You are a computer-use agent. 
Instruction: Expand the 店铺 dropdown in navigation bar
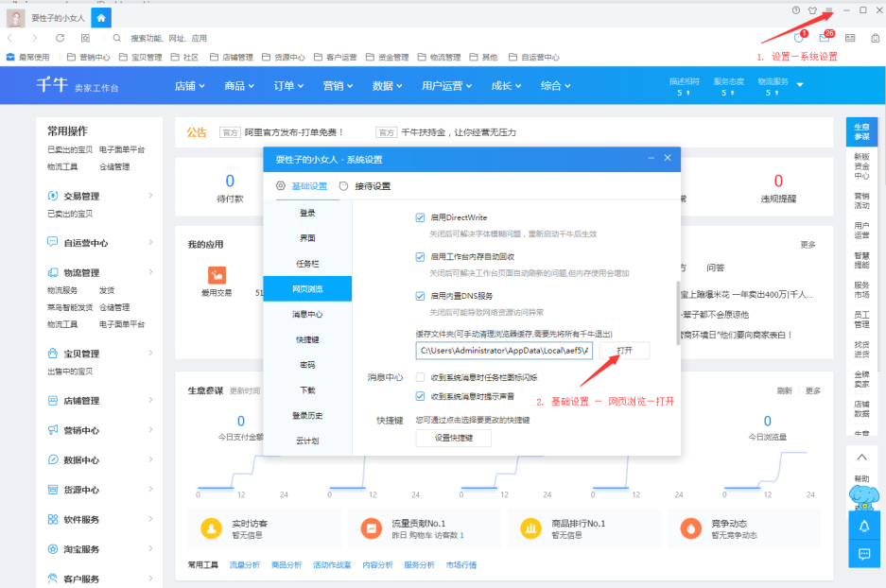[x=190, y=86]
